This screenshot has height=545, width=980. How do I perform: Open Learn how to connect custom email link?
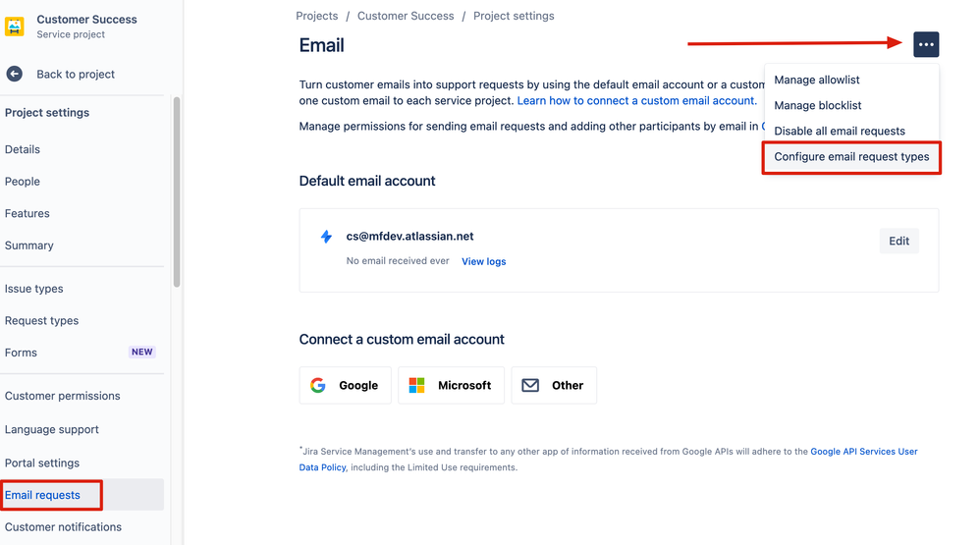pos(637,100)
